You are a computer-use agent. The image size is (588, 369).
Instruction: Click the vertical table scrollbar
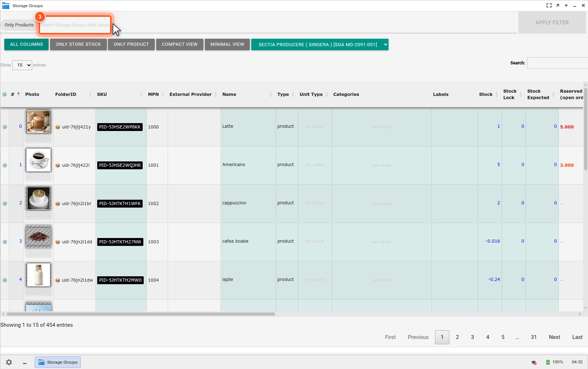[585, 129]
